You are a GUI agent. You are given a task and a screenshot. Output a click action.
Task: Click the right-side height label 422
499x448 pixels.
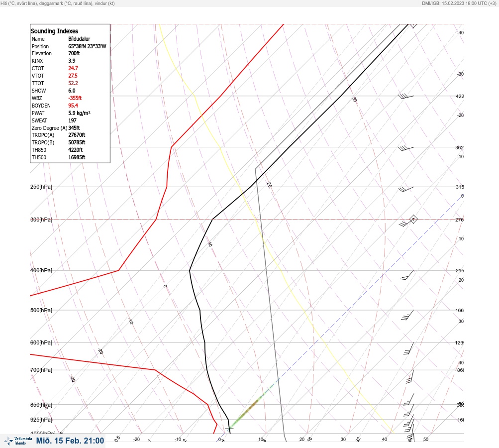click(x=460, y=96)
